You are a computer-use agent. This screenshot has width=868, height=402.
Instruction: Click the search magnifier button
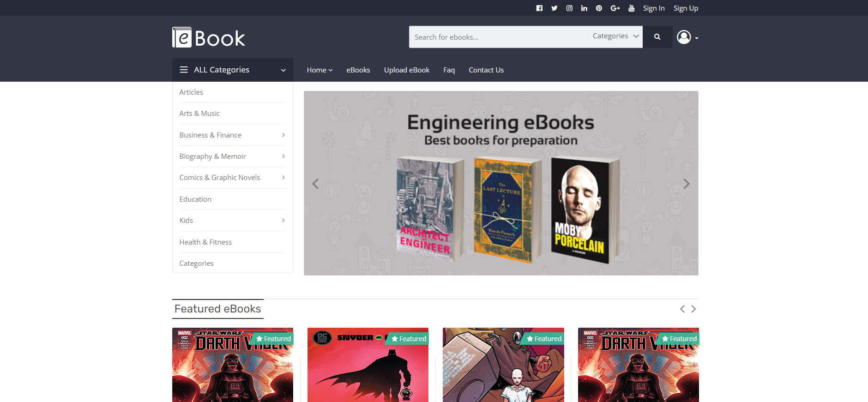coord(657,37)
